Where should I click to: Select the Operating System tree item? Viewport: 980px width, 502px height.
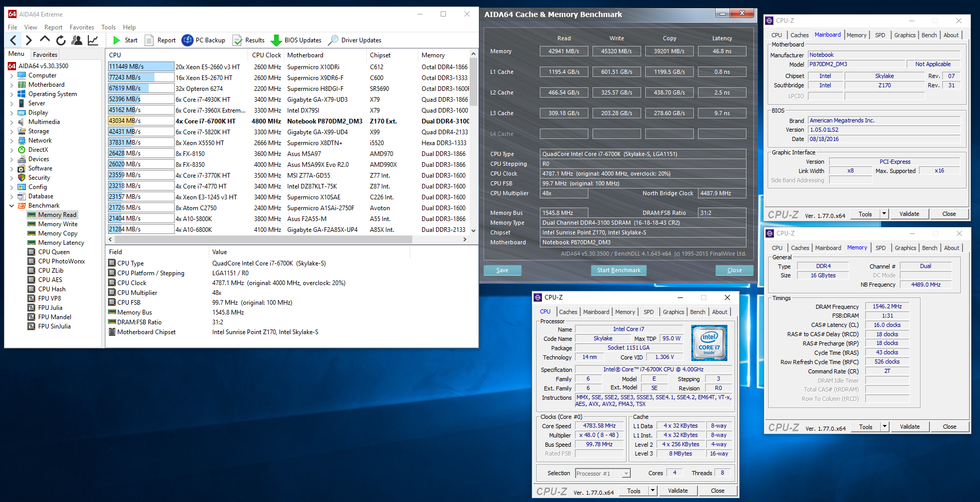pos(52,94)
